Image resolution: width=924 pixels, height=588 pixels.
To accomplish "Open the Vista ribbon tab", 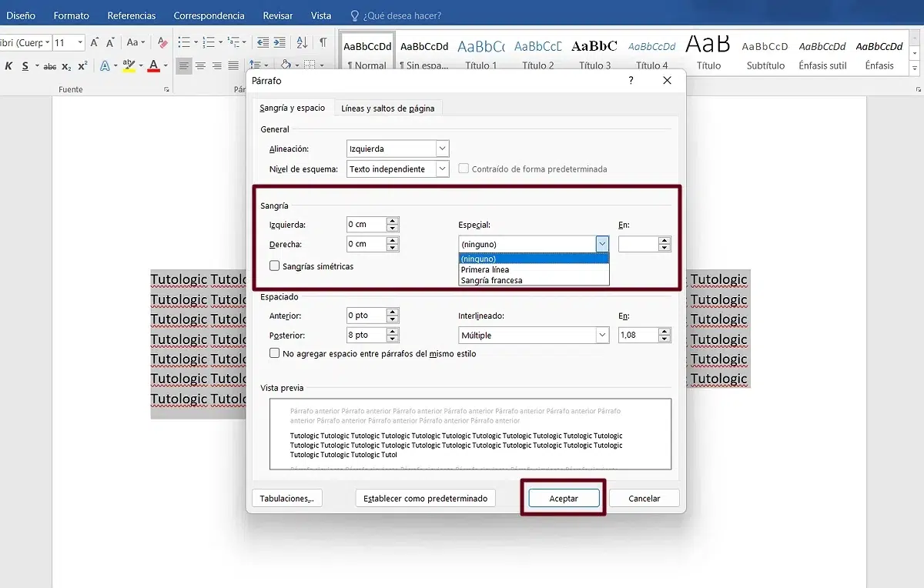I will 321,15.
